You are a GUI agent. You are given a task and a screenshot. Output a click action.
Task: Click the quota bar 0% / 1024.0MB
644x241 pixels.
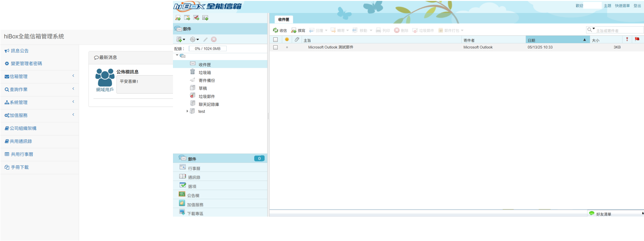[x=208, y=48]
